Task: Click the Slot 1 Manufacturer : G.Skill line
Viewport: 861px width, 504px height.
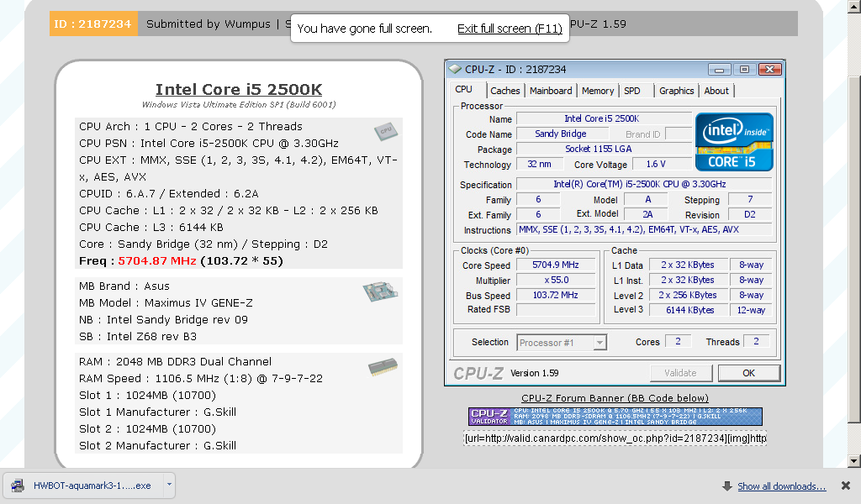Action: [157, 412]
